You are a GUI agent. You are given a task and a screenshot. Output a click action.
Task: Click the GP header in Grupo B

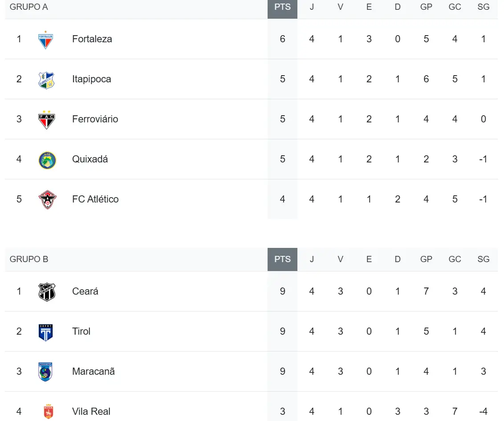coord(426,259)
